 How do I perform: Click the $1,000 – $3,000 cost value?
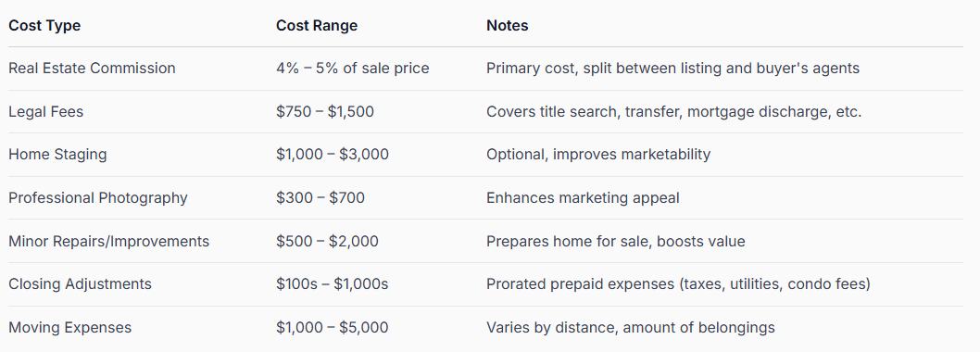[x=333, y=155]
